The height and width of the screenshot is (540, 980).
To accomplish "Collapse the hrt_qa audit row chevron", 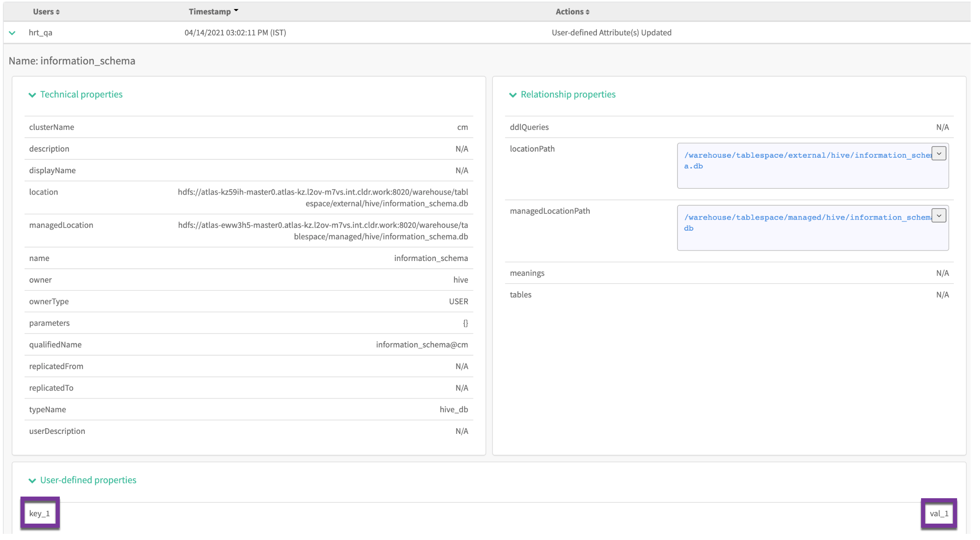I will pos(12,33).
